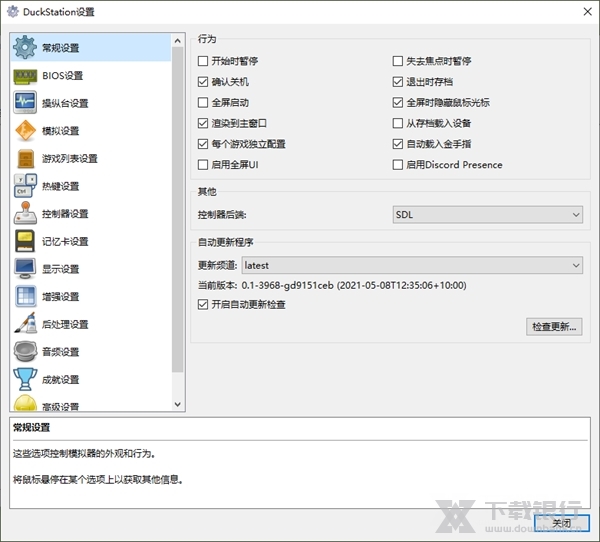Click the sidebar scroll down arrow
Viewport: 600px width, 542px height.
(178, 404)
